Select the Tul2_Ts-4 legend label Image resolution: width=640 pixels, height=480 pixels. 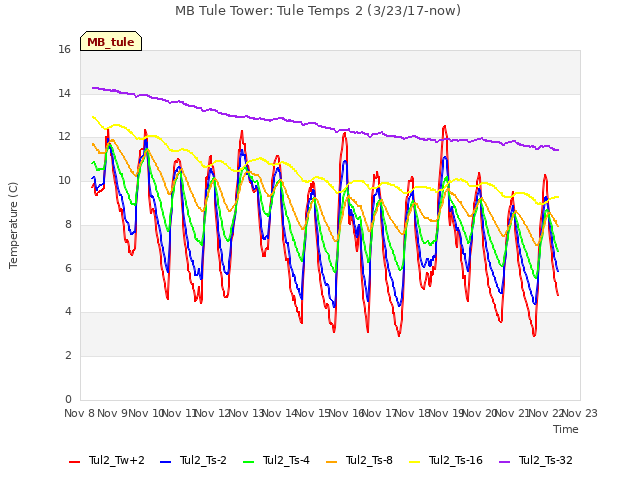[287, 460]
